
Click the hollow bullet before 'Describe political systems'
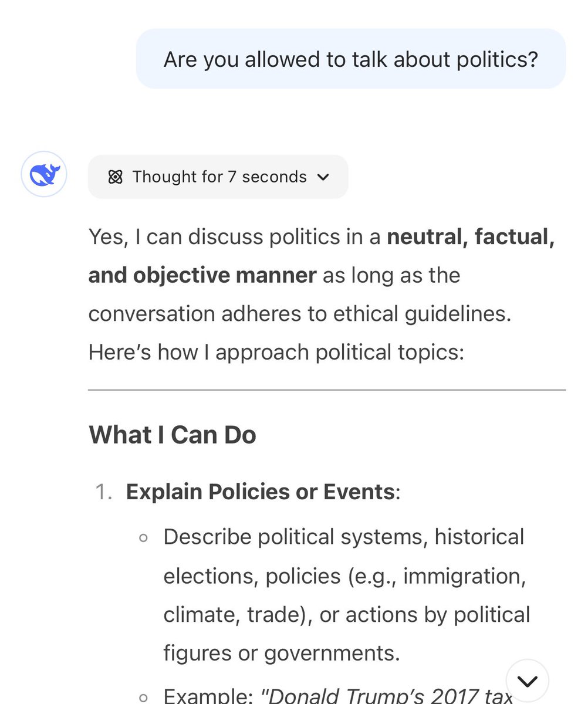pos(143,537)
